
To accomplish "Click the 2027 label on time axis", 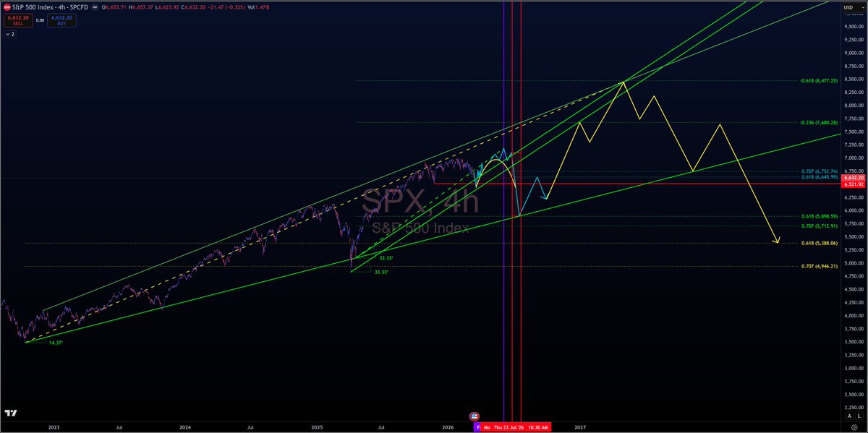I will tap(579, 426).
